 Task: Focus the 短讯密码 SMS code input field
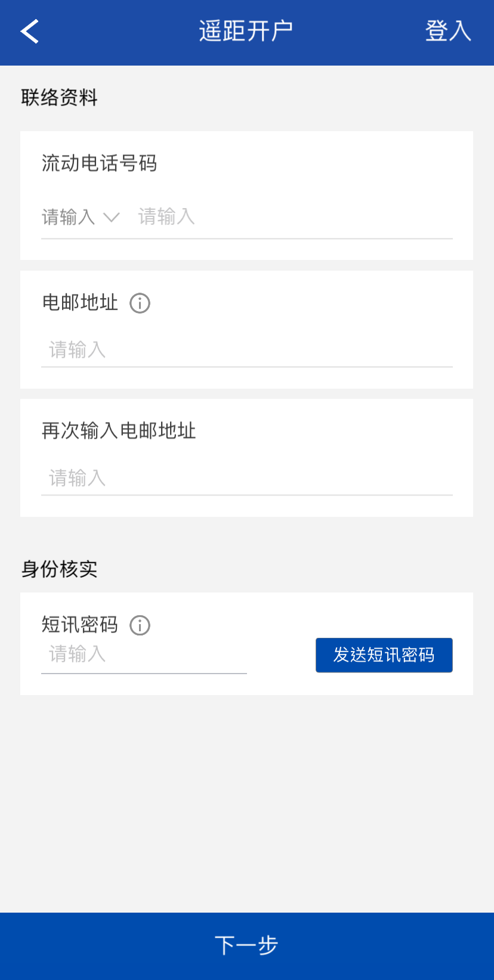click(143, 655)
